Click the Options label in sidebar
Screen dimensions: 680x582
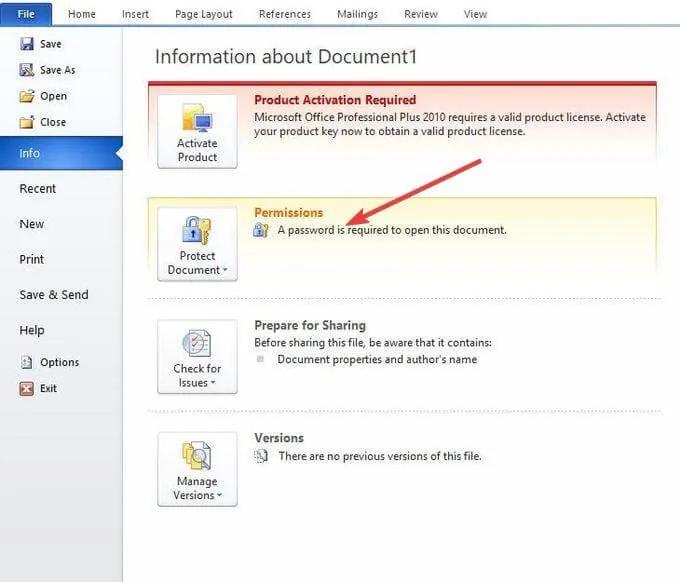click(59, 362)
